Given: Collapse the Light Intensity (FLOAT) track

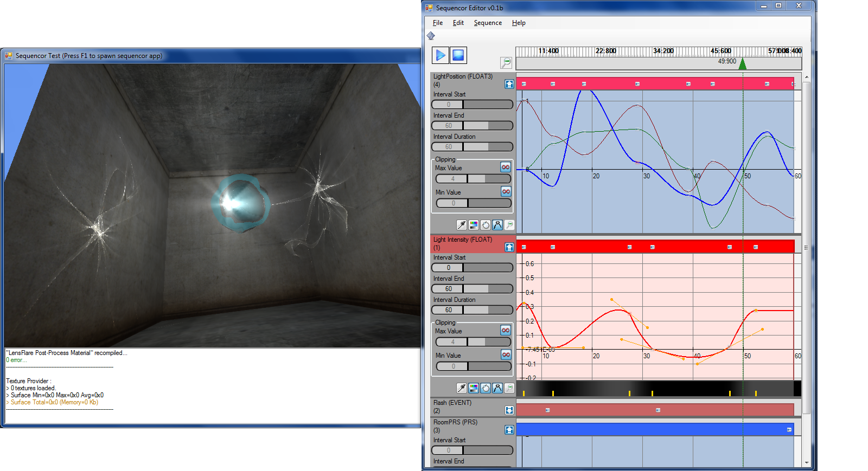Looking at the screenshot, I should 509,247.
